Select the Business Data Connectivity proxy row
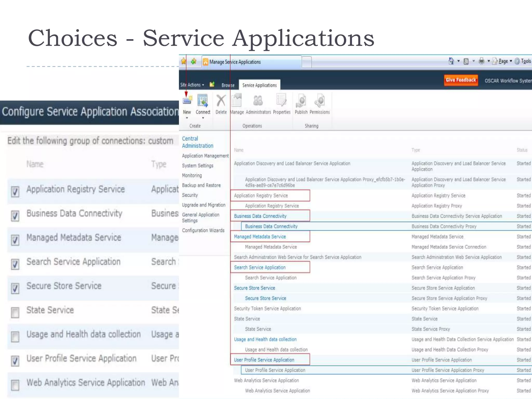Image resolution: width=532 pixels, height=399 pixels. click(x=387, y=226)
